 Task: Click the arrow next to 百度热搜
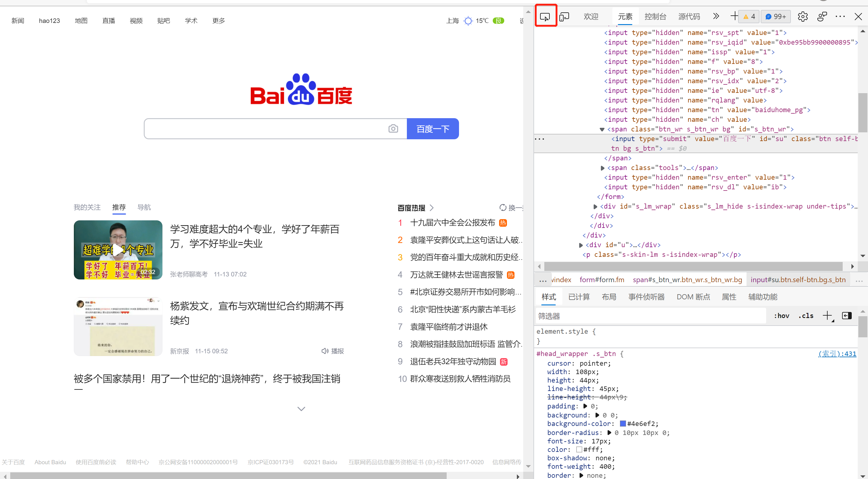[x=432, y=208]
